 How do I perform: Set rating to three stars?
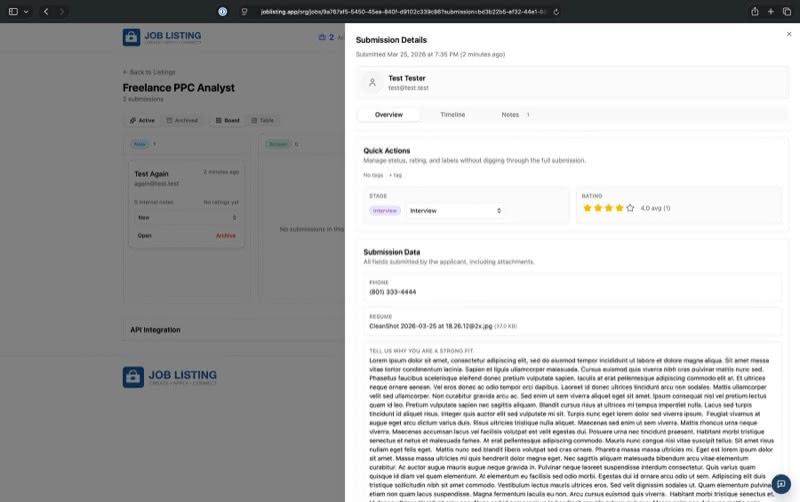click(x=609, y=208)
